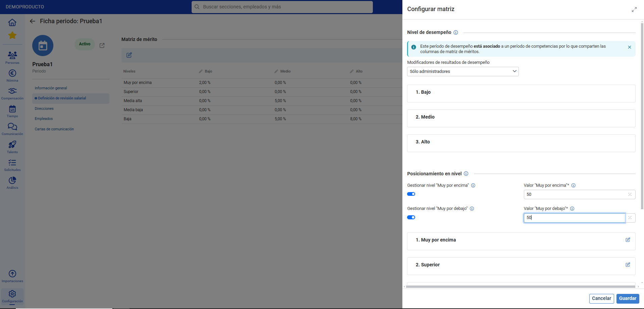
Task: Click the Cancelar button
Action: click(601, 299)
